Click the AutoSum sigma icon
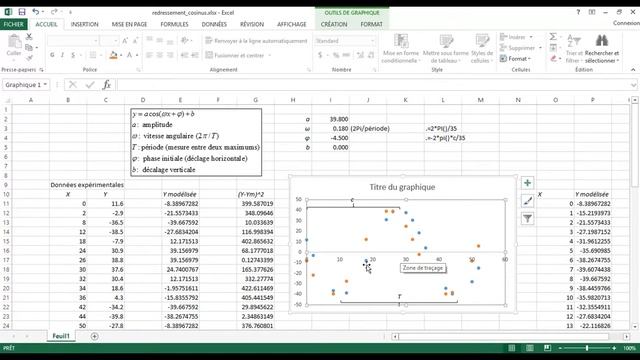 click(553, 37)
